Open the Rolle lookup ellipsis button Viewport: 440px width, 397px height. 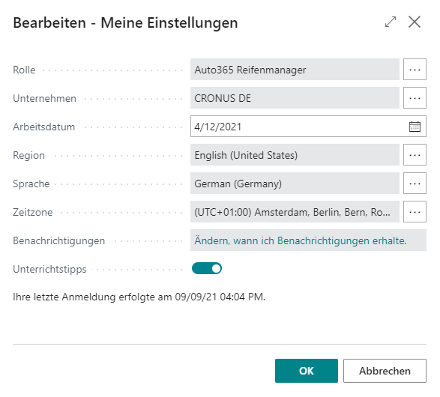tap(414, 69)
